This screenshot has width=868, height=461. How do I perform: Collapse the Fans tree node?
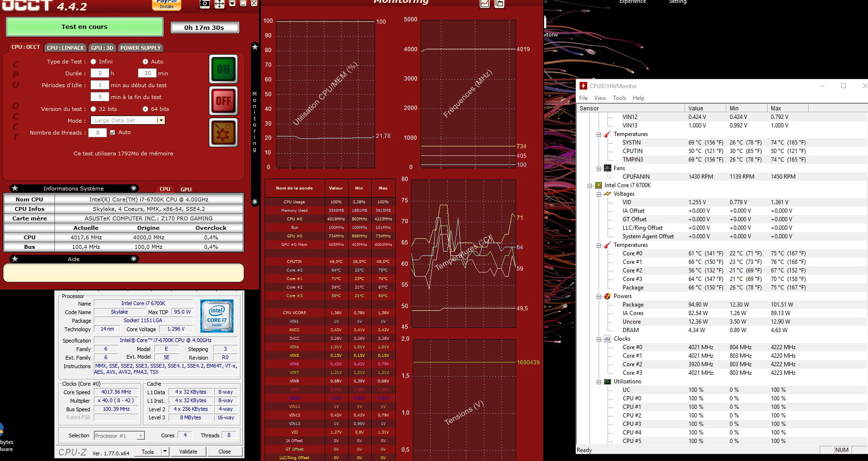(x=599, y=169)
